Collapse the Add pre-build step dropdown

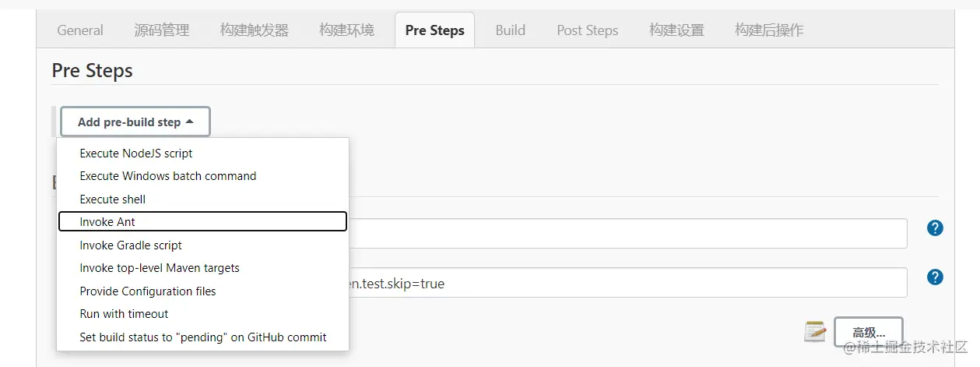pyautogui.click(x=135, y=122)
